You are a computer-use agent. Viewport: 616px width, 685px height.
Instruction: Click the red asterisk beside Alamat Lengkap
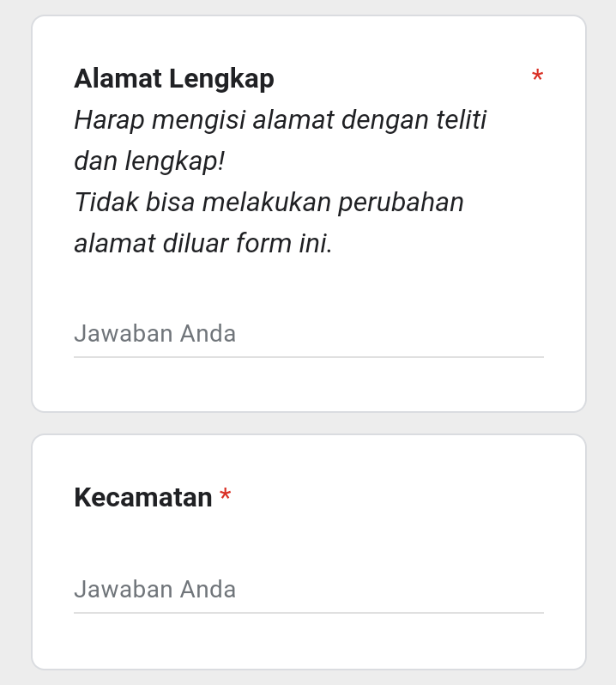(x=537, y=77)
